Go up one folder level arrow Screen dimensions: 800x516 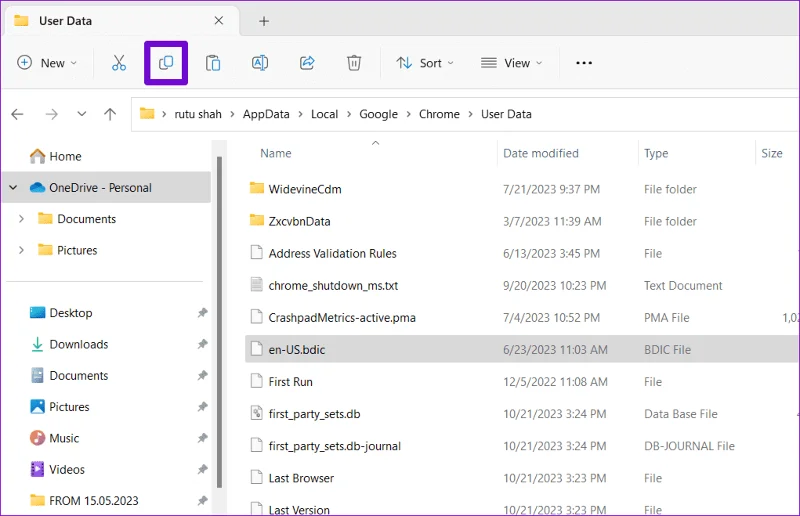point(110,114)
